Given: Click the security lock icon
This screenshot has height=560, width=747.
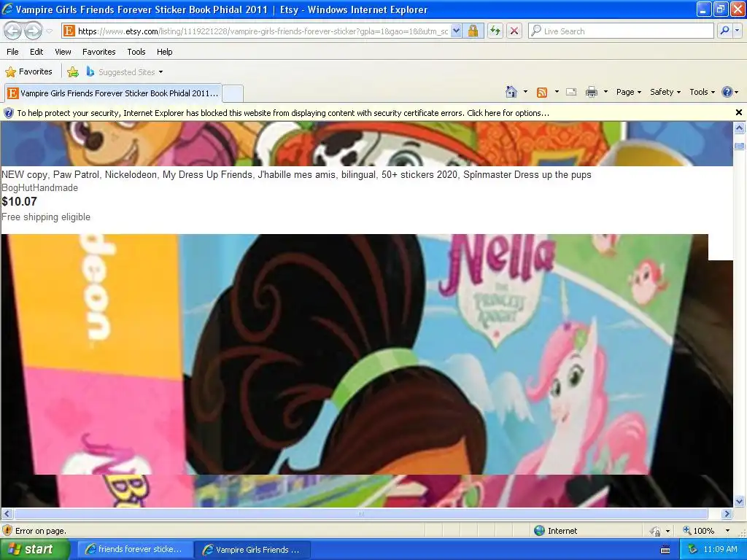Looking at the screenshot, I should 473,31.
